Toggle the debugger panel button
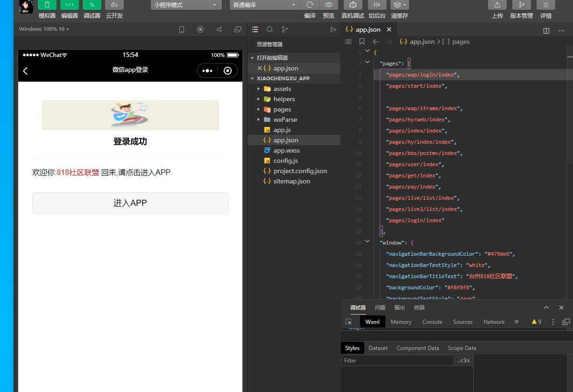 coord(92,5)
